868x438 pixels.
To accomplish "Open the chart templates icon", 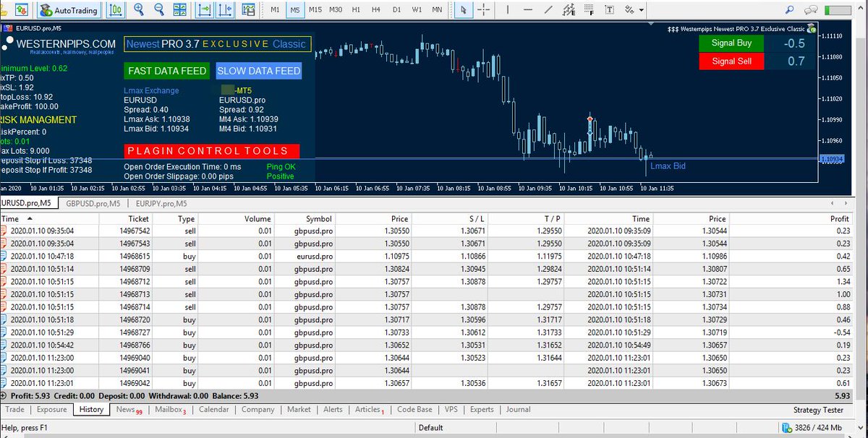I will [x=250, y=10].
